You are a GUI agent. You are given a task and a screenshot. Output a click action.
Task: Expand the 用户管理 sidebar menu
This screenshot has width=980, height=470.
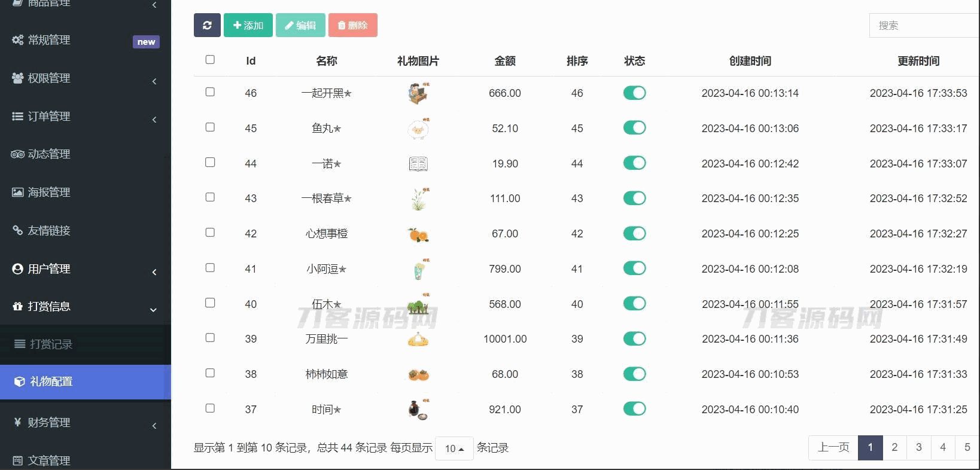[x=85, y=269]
